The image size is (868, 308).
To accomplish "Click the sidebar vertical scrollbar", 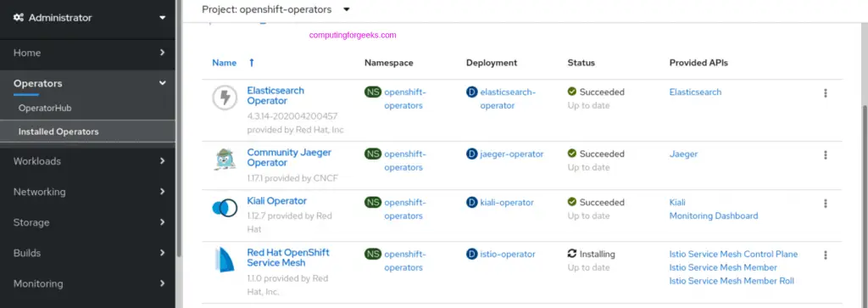I will [179, 128].
